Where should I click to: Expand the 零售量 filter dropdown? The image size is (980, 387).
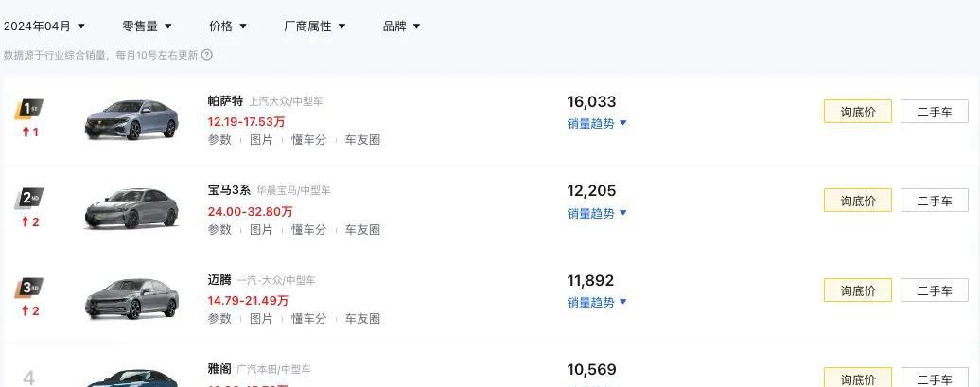(x=147, y=26)
